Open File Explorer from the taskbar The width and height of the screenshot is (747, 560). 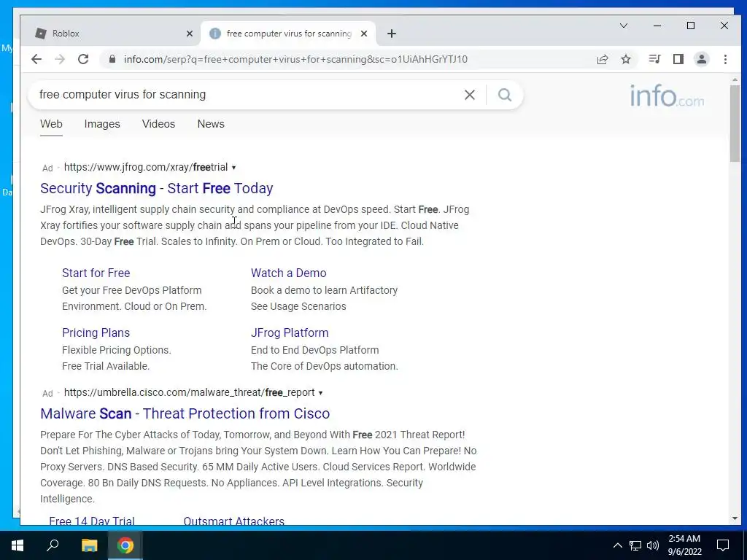(89, 545)
